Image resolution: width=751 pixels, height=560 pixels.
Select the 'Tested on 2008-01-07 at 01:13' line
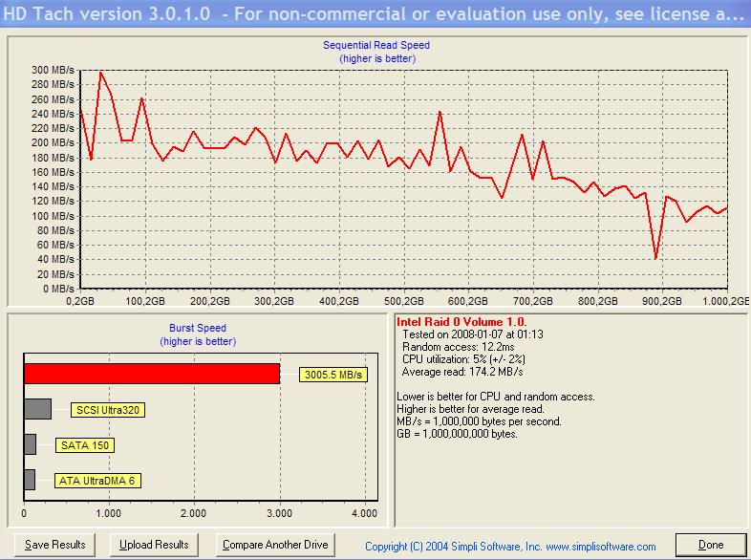click(x=473, y=334)
